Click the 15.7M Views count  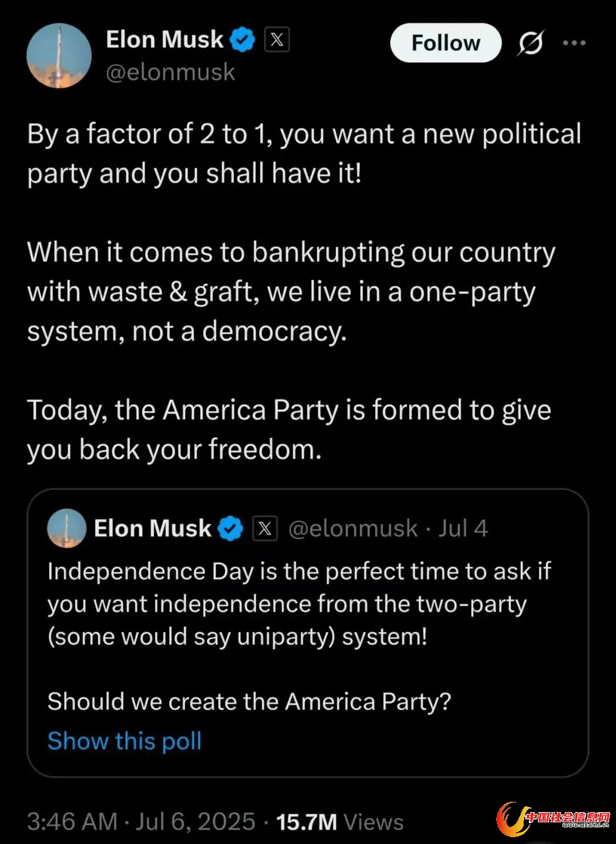tap(339, 822)
